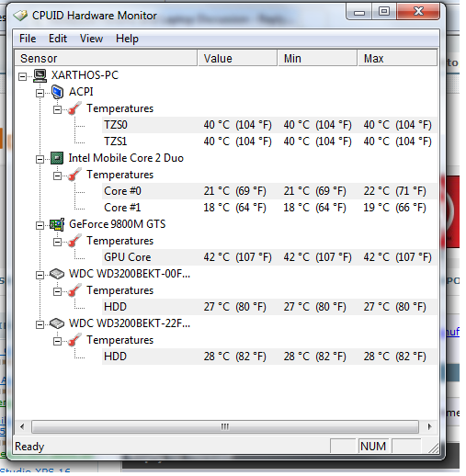Viewport: 466px width, 476px height.
Task: Click the thermometer icon under Intel Mobile Core 2 Duo
Action: (x=74, y=175)
